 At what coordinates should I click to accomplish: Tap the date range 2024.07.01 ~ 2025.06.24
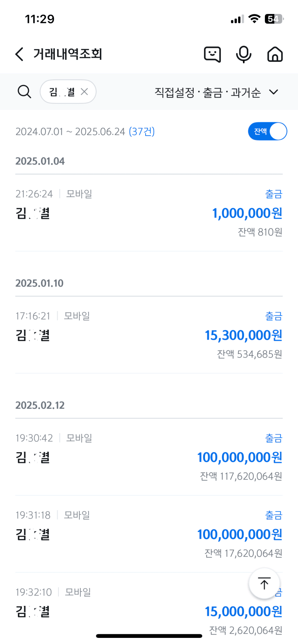tap(70, 132)
